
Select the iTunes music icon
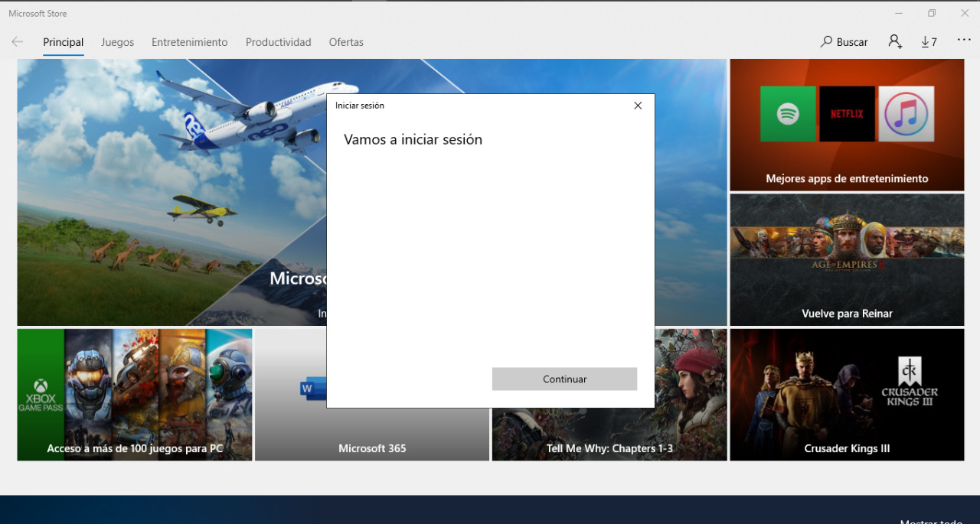point(906,114)
